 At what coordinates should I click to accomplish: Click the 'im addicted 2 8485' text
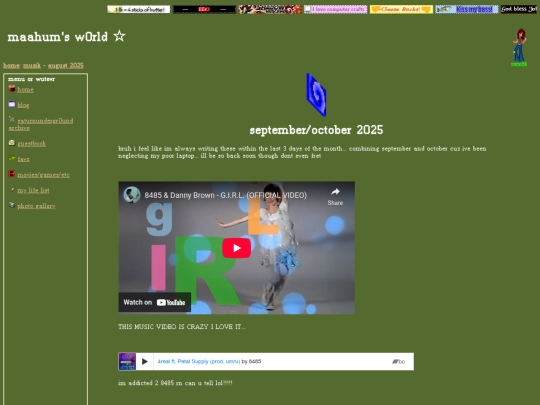pyautogui.click(x=175, y=383)
